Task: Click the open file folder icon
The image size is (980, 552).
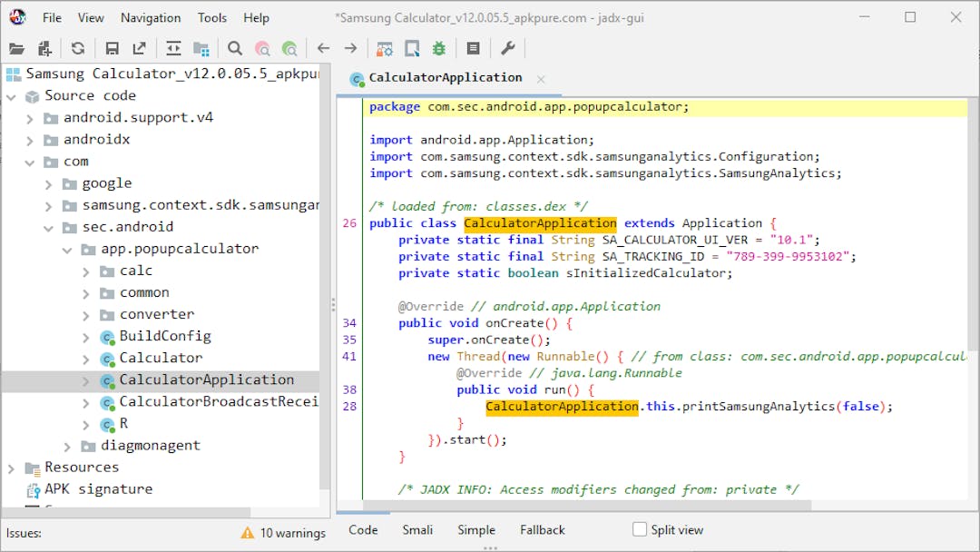Action: pos(16,49)
